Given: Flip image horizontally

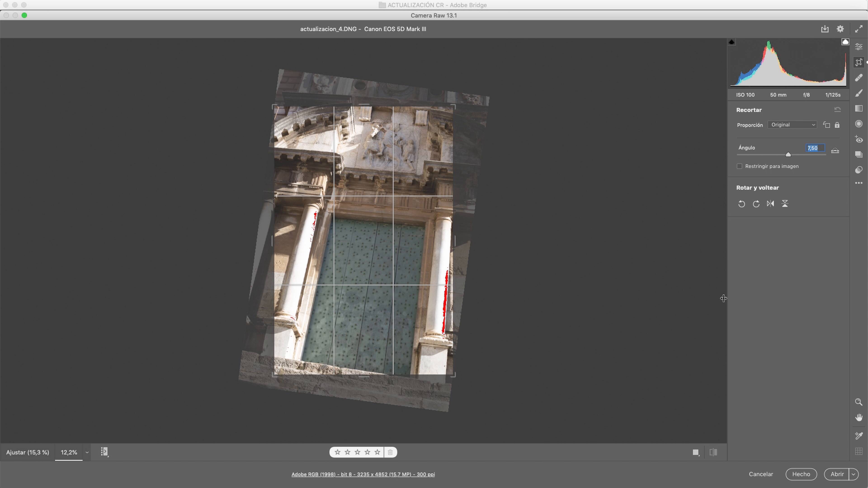Looking at the screenshot, I should coord(770,204).
